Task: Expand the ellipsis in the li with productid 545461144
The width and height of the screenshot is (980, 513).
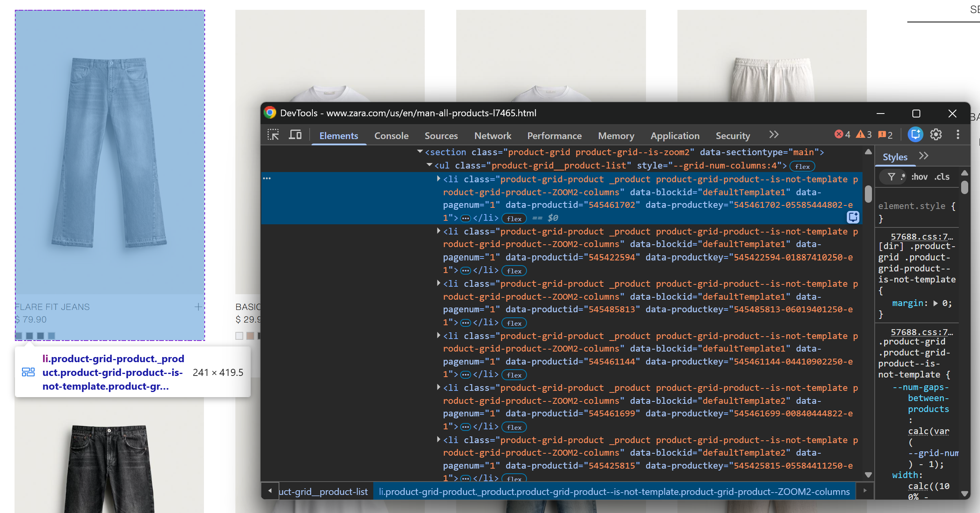Action: pos(465,374)
